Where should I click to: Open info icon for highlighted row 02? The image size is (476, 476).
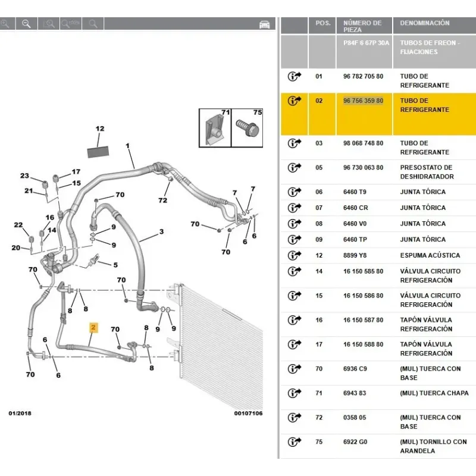pos(295,101)
